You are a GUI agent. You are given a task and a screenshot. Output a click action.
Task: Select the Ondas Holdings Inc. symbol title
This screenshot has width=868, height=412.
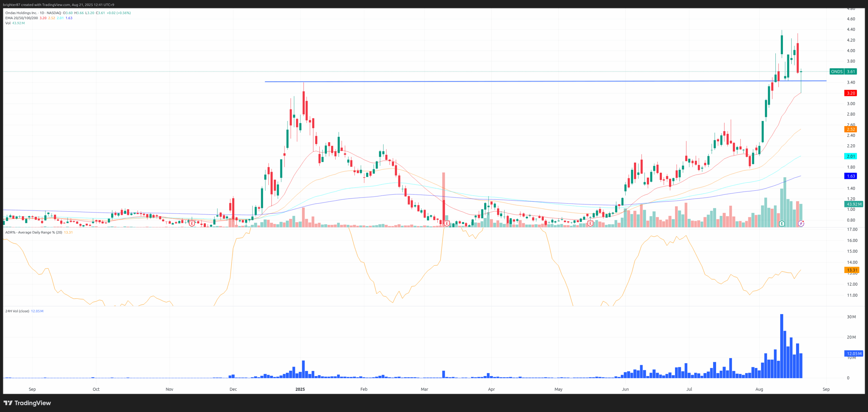click(x=21, y=13)
